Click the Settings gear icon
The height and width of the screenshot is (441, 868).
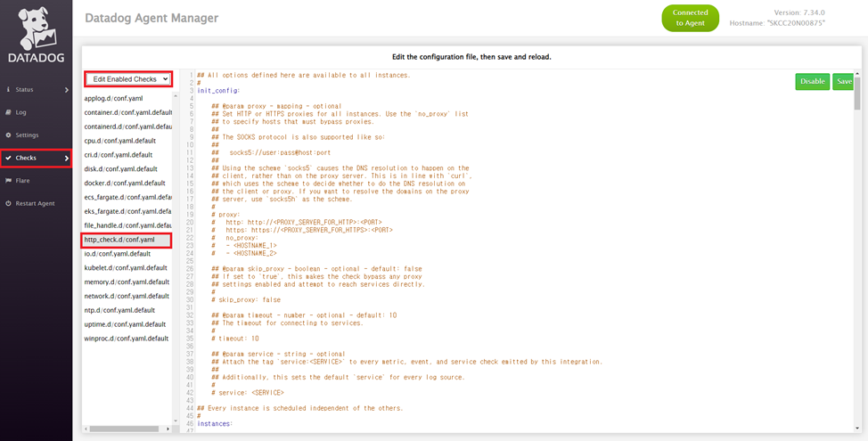tap(8, 135)
